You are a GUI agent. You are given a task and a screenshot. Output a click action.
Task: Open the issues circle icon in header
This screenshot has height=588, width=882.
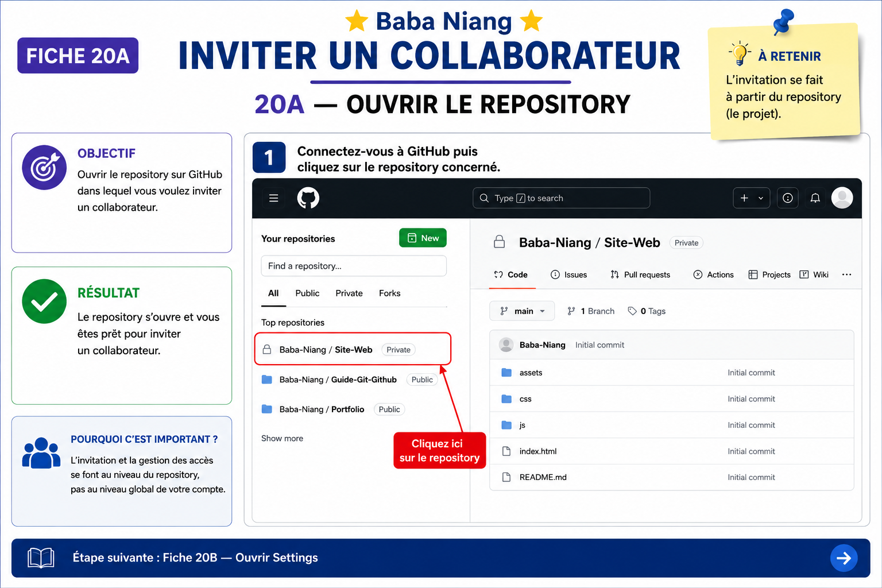tap(788, 198)
